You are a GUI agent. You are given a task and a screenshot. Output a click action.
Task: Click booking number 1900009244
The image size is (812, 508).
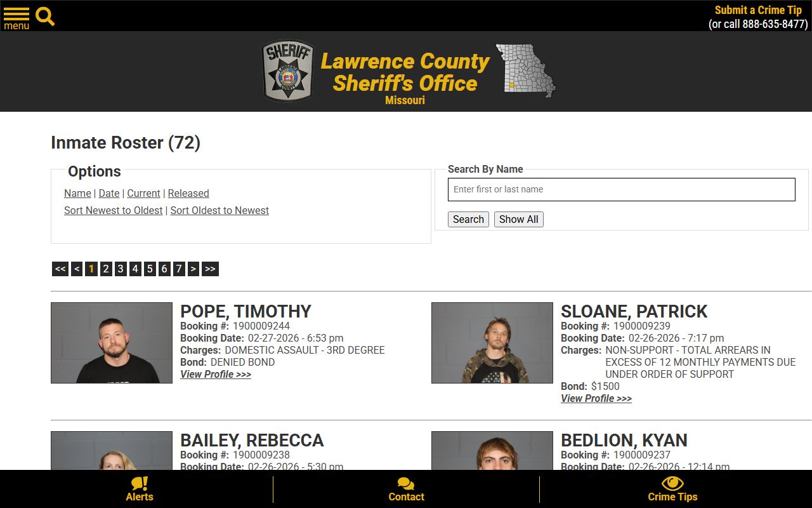[x=261, y=326]
